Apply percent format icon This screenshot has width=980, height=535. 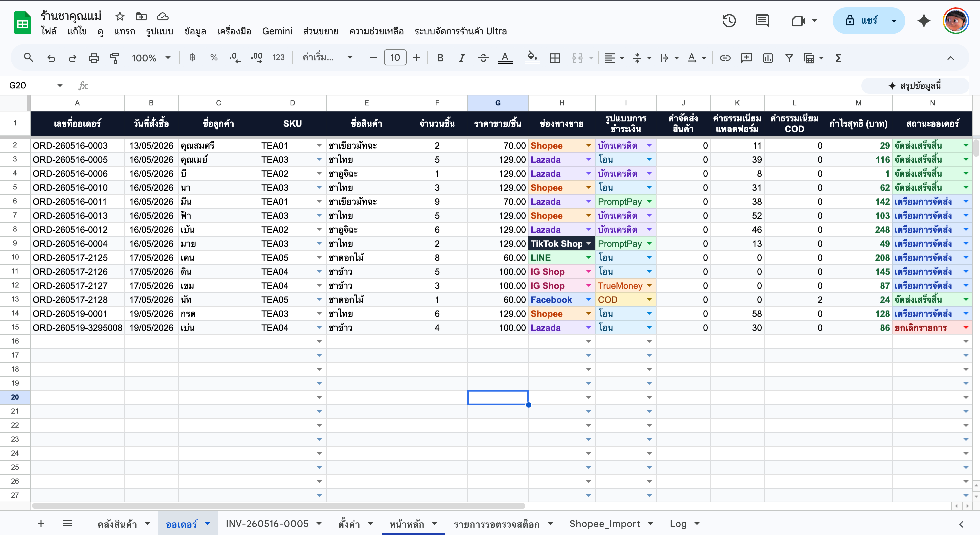point(214,57)
